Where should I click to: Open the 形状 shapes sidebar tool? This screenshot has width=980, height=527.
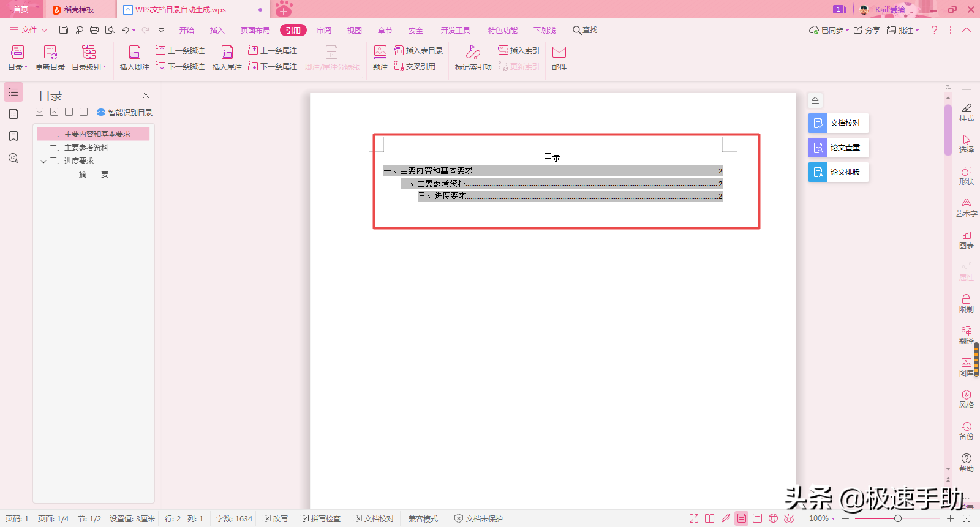point(967,176)
